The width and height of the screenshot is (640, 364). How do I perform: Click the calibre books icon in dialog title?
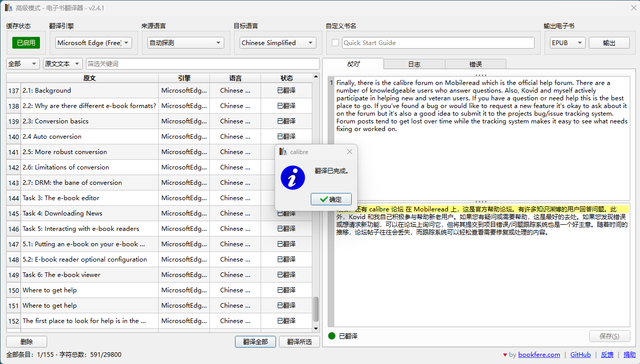click(283, 152)
